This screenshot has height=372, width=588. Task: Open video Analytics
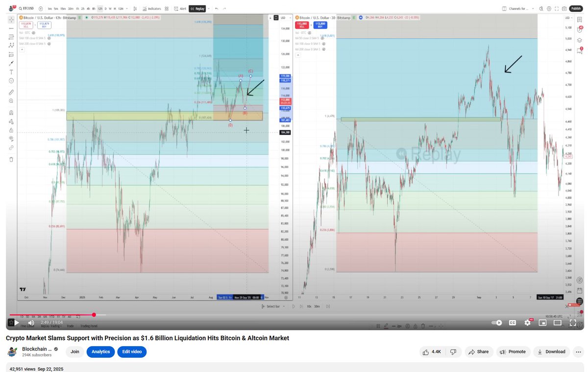(101, 351)
